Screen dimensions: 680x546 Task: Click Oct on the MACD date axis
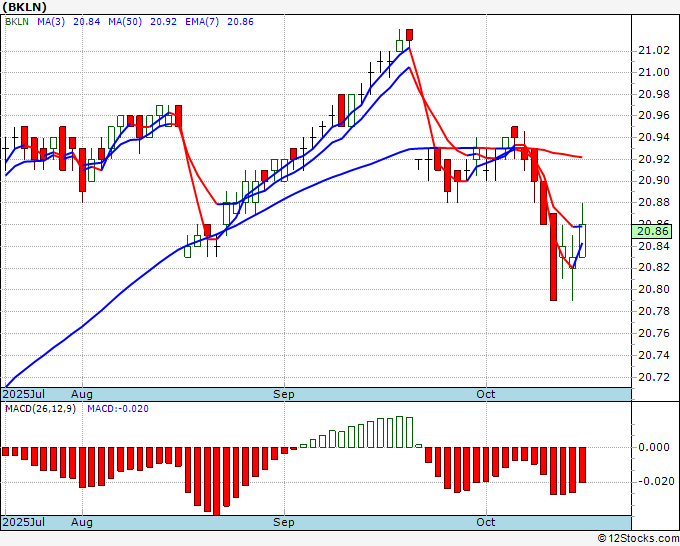coord(485,522)
